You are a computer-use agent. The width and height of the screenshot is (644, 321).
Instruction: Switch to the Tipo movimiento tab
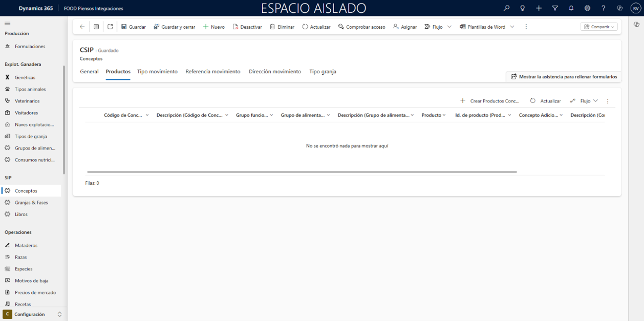pos(157,72)
